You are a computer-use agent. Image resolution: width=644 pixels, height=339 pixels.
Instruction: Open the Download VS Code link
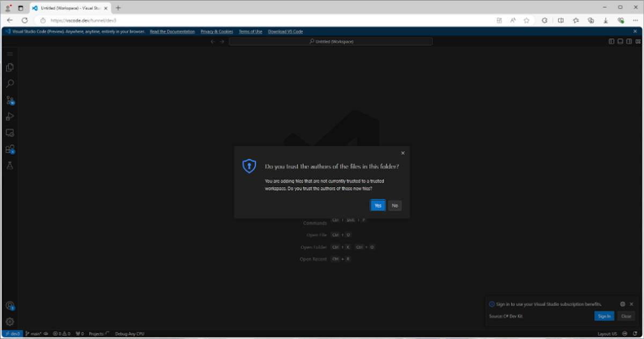coord(286,32)
